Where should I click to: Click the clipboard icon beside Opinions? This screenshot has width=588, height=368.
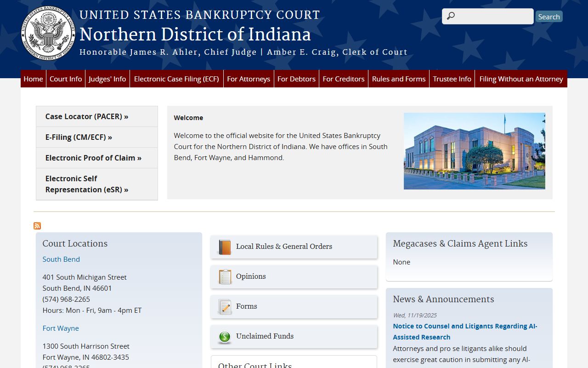pos(225,277)
